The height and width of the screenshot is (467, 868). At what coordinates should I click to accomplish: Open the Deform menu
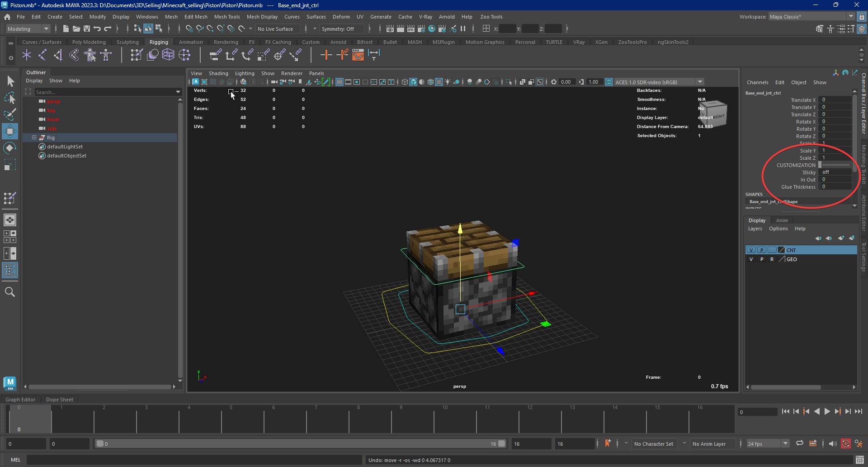coord(341,17)
